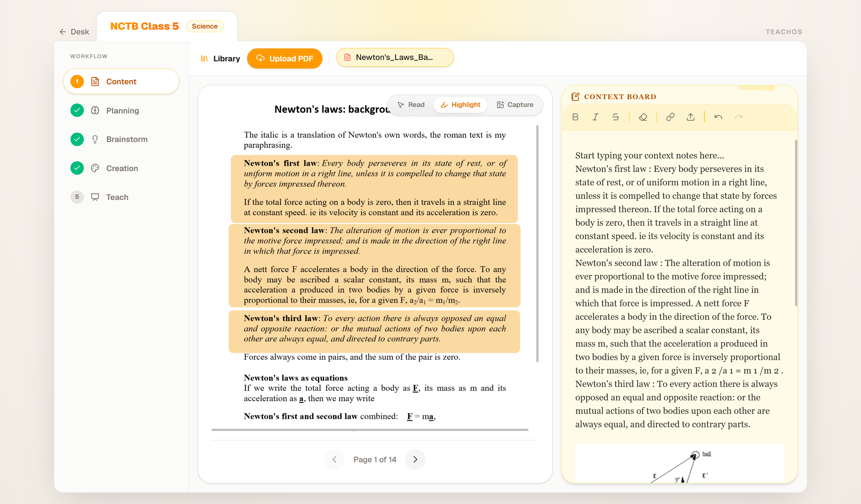
Task: Click the back arrow next to Desk
Action: (x=63, y=32)
